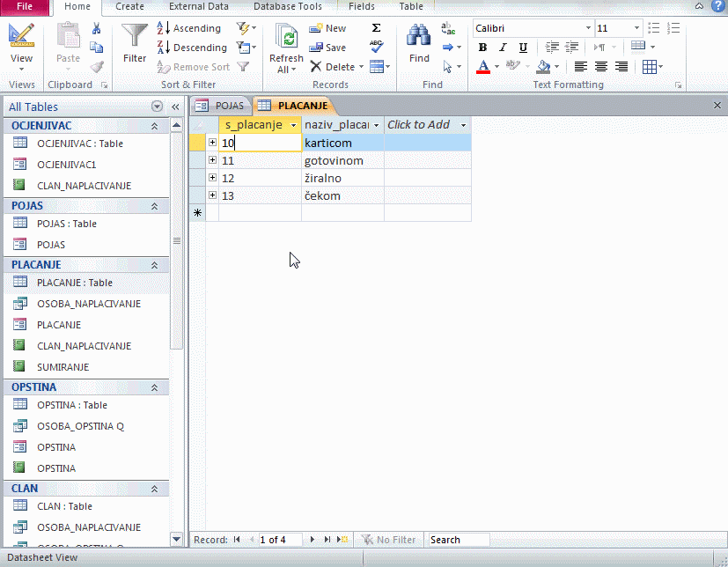The height and width of the screenshot is (567, 728).
Task: Run the Spelling check icon
Action: [377, 47]
